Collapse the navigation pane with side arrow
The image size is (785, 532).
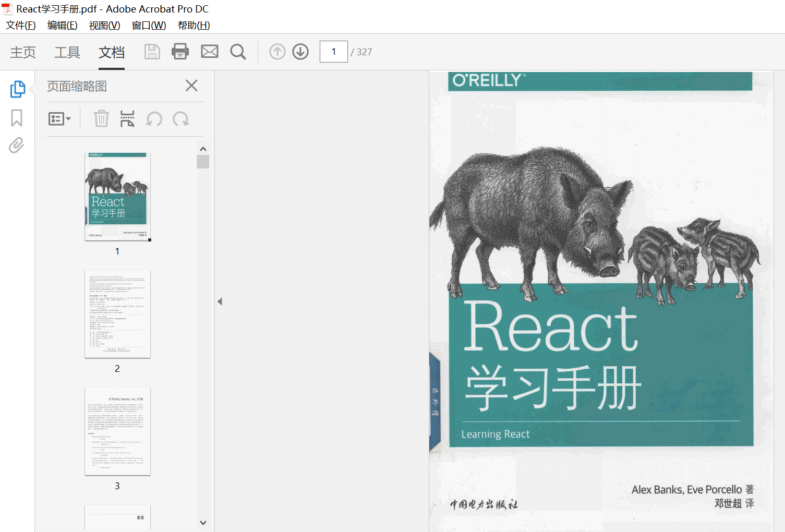[220, 301]
